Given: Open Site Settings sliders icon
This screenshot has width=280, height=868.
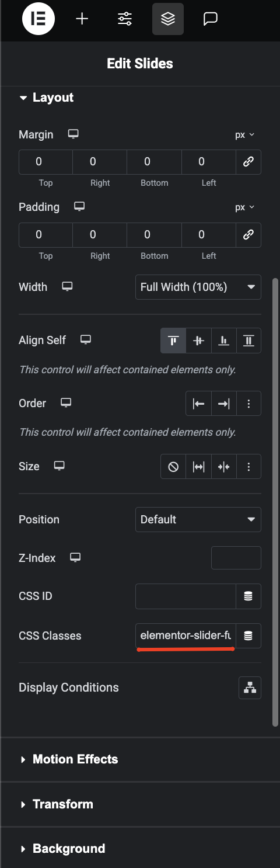Looking at the screenshot, I should (x=125, y=19).
